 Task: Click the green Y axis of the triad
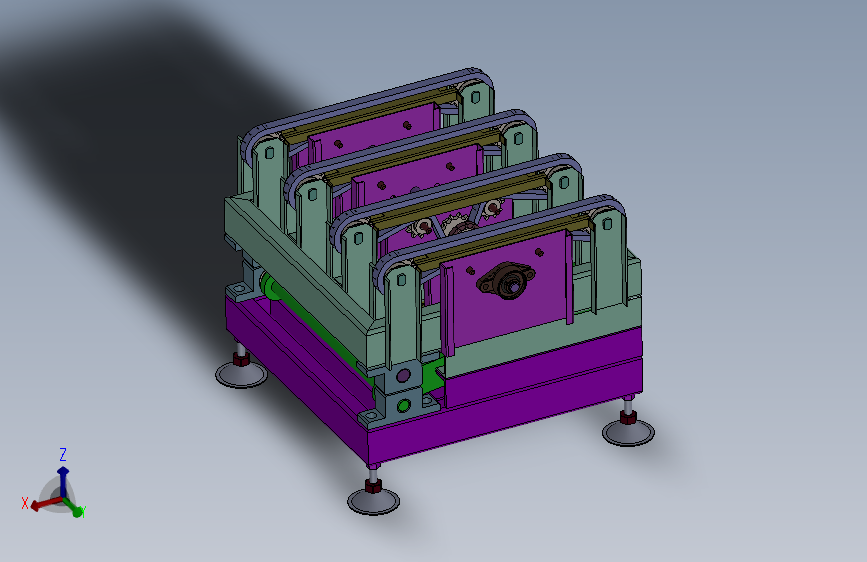(73, 507)
